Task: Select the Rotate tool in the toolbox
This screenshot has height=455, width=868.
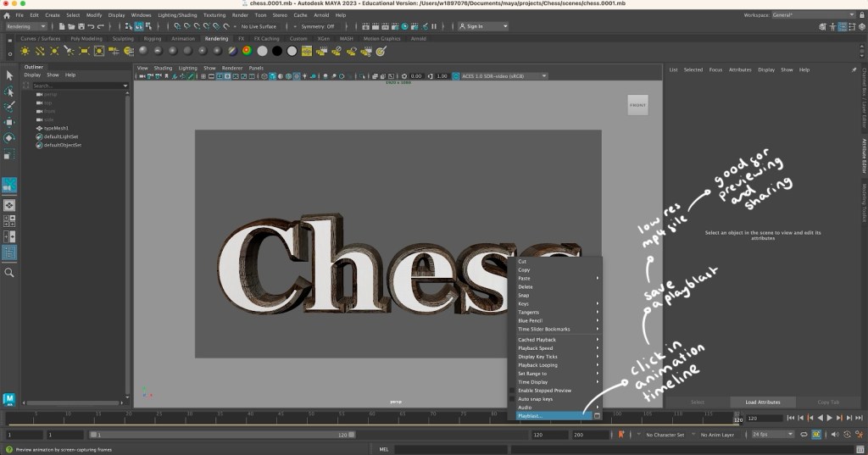Action: pyautogui.click(x=9, y=137)
